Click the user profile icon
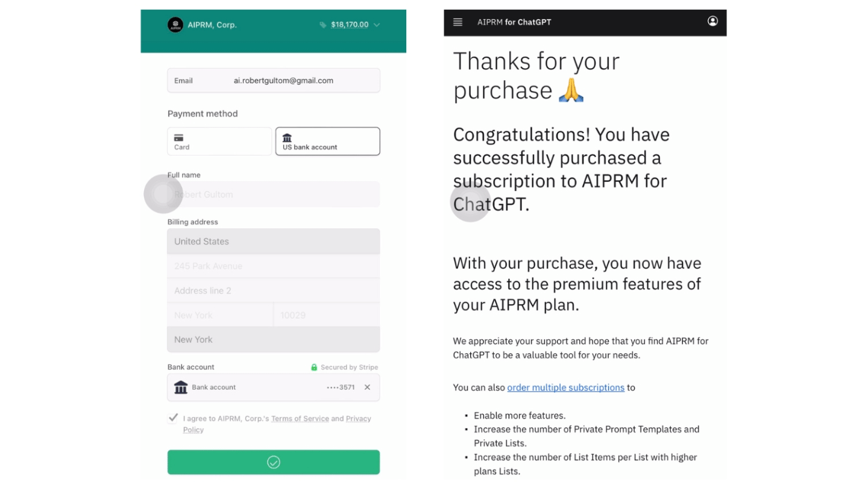Screen dimensions: 868x488 pos(712,22)
